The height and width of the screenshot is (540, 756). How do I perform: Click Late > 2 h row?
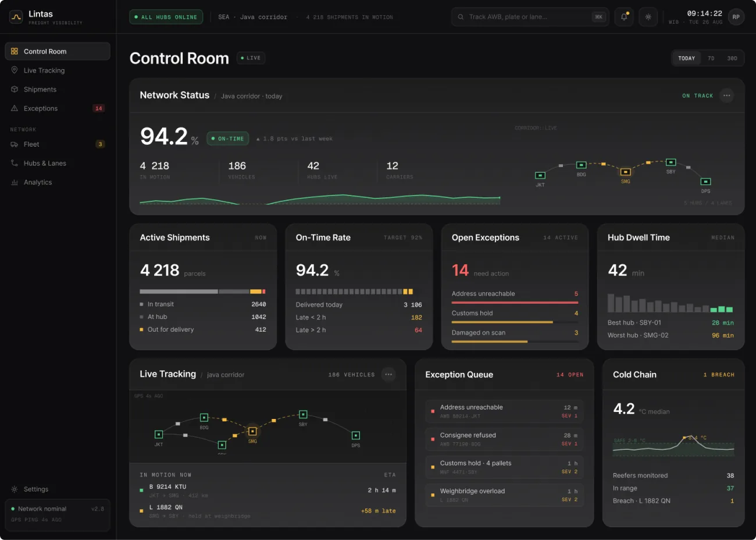(359, 330)
